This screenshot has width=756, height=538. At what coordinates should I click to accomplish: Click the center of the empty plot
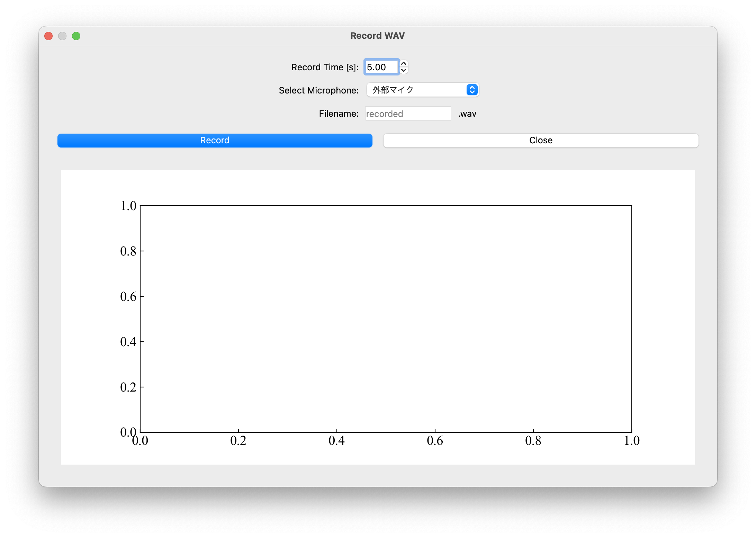pos(386,319)
